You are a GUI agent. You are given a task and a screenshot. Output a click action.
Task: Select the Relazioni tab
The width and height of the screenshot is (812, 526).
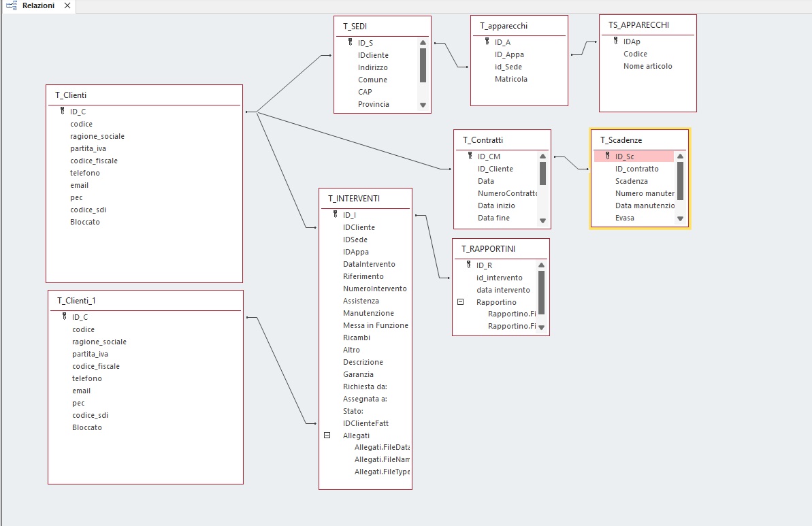(38, 5)
